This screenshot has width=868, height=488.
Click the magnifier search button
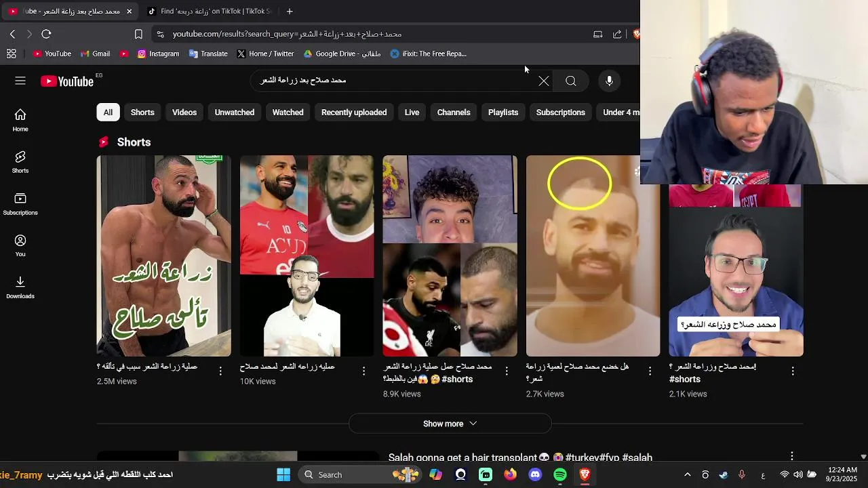tap(571, 81)
